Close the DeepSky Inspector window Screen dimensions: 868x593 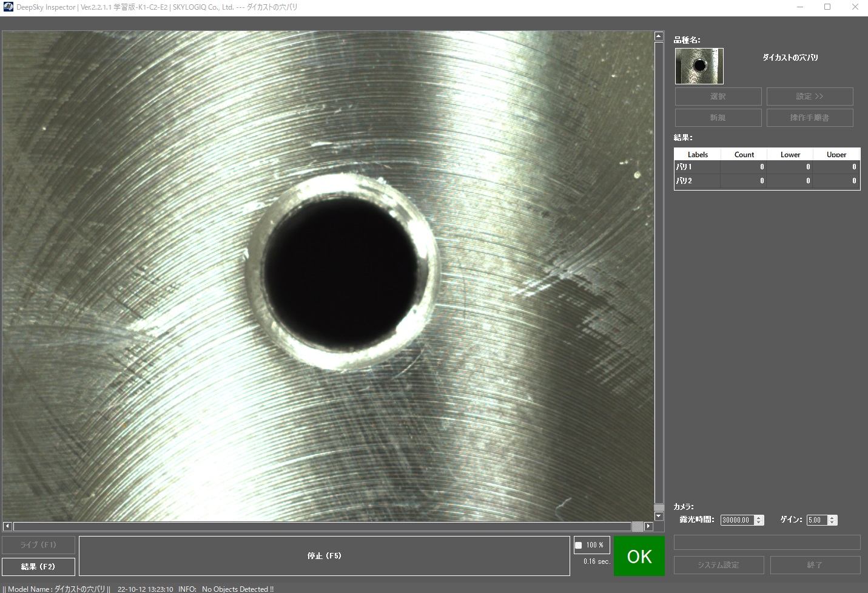point(855,7)
